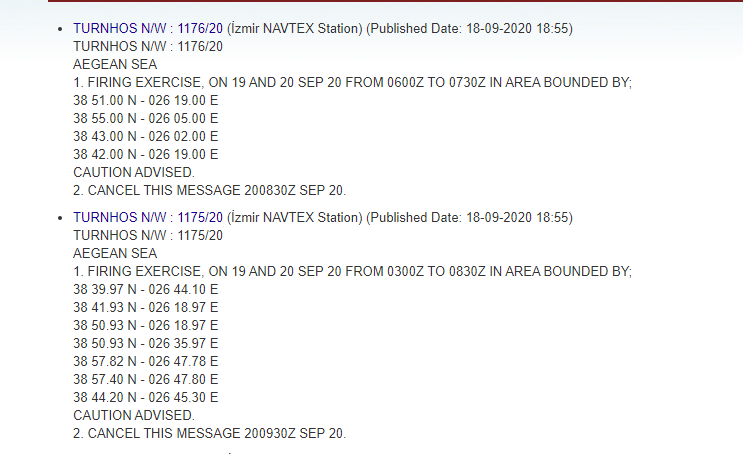This screenshot has height=454, width=743.
Task: Click coordinate 38 57.82 N - 026 47.78 E
Action: point(145,362)
